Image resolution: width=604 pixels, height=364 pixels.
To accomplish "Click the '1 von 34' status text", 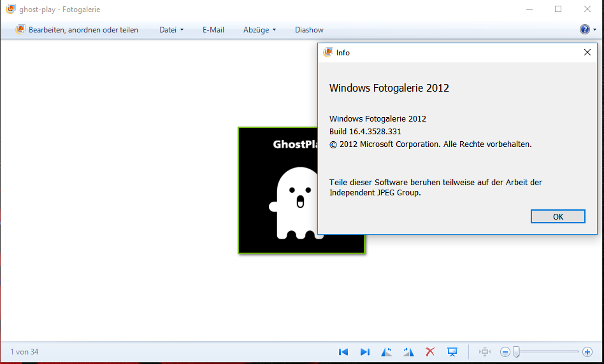I will [x=24, y=352].
